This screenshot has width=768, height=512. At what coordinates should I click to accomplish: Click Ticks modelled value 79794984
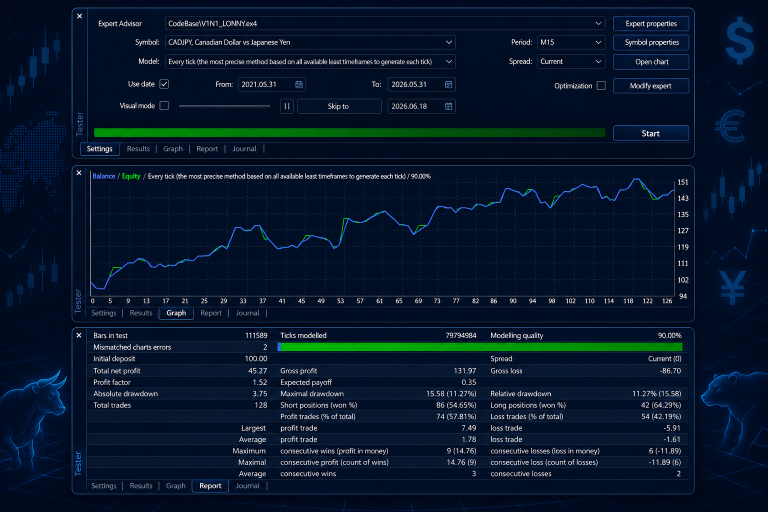(461, 336)
